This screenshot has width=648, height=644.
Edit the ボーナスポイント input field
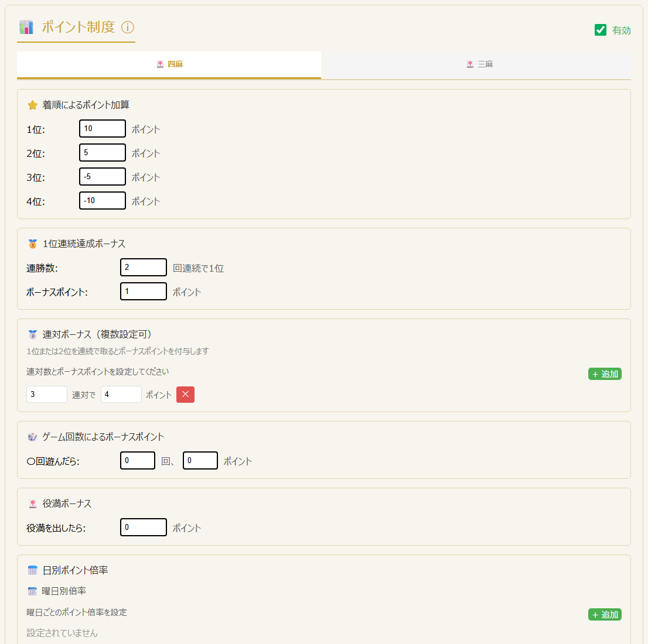(x=144, y=291)
